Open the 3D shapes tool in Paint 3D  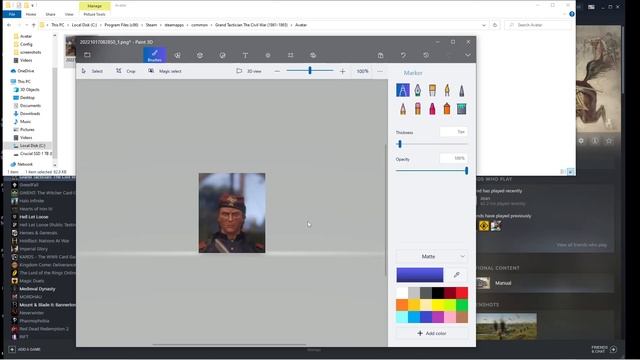coord(200,55)
